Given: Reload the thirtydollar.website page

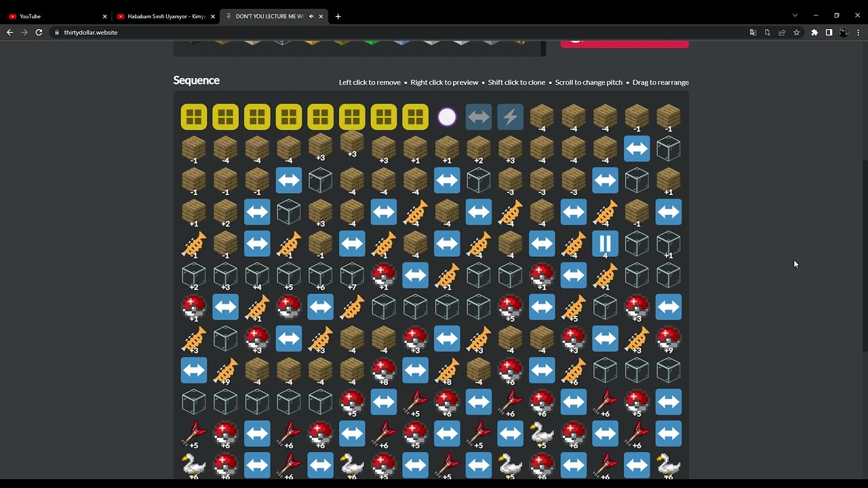Looking at the screenshot, I should pos(39,33).
